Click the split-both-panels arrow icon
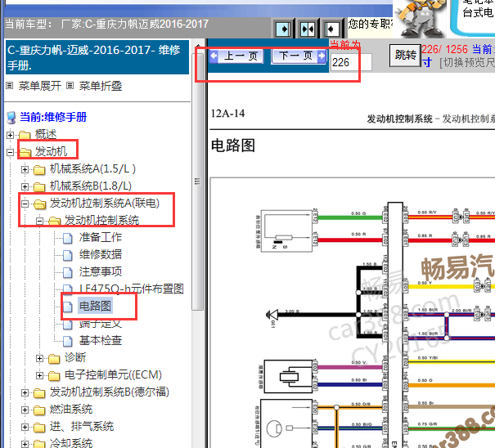Screen dimensions: 495x448 [x=308, y=29]
